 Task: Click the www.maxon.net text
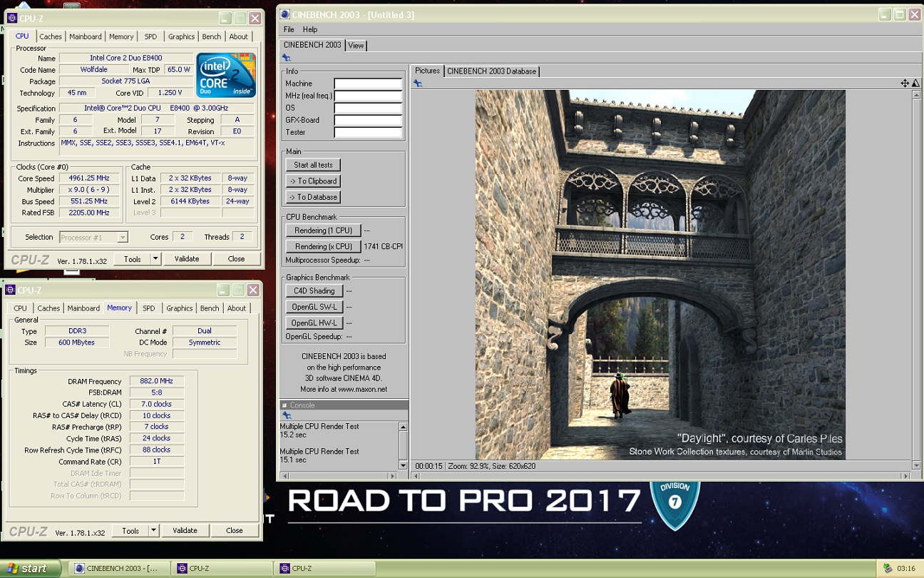pyautogui.click(x=363, y=390)
